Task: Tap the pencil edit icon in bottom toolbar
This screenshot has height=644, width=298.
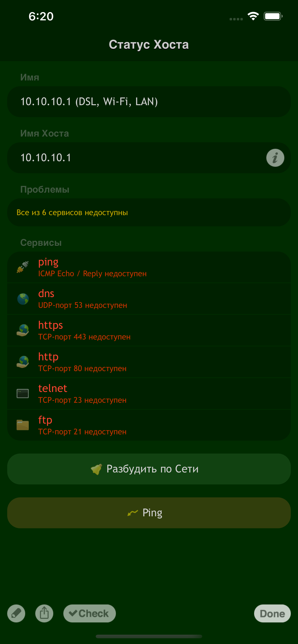Action: click(16, 613)
